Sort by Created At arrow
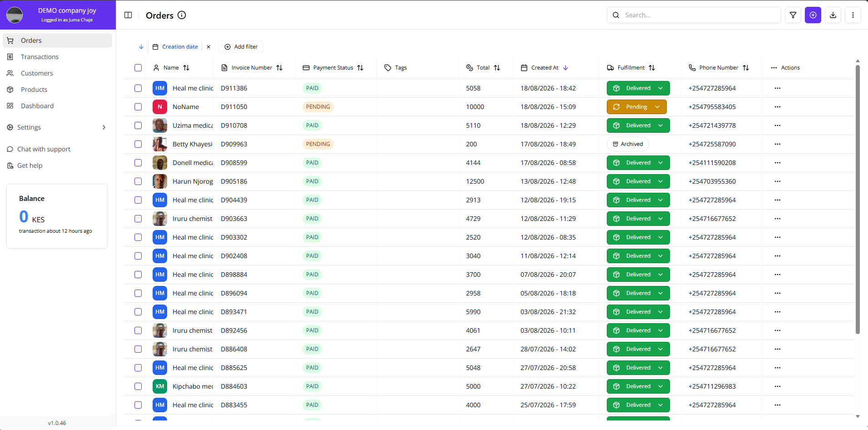Screen dimensions: 868x430 [565, 68]
